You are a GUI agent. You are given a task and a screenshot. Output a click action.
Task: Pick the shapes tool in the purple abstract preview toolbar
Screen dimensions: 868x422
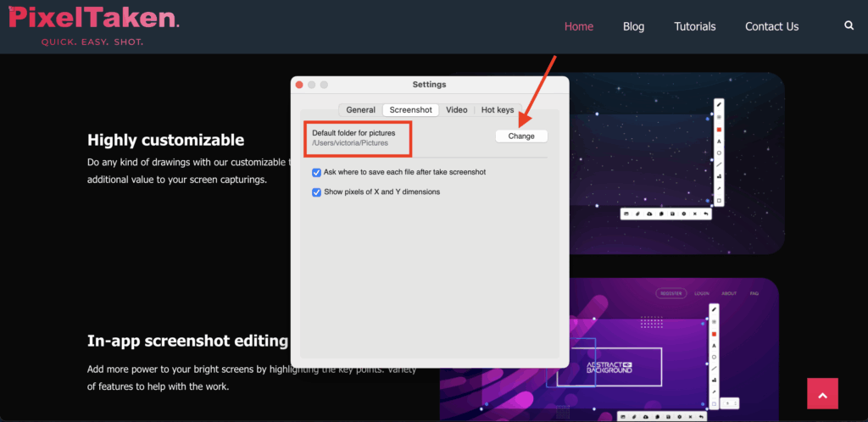click(714, 380)
